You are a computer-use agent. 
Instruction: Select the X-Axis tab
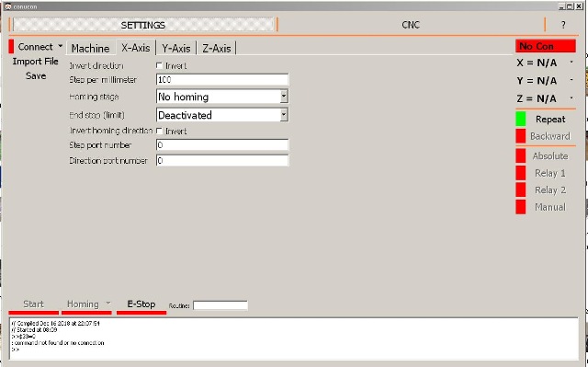coord(136,48)
